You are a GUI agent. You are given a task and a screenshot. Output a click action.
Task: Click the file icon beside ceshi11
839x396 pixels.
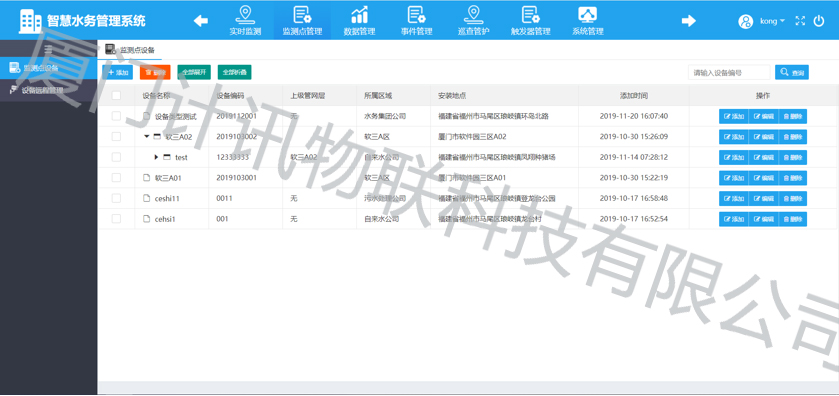point(147,198)
